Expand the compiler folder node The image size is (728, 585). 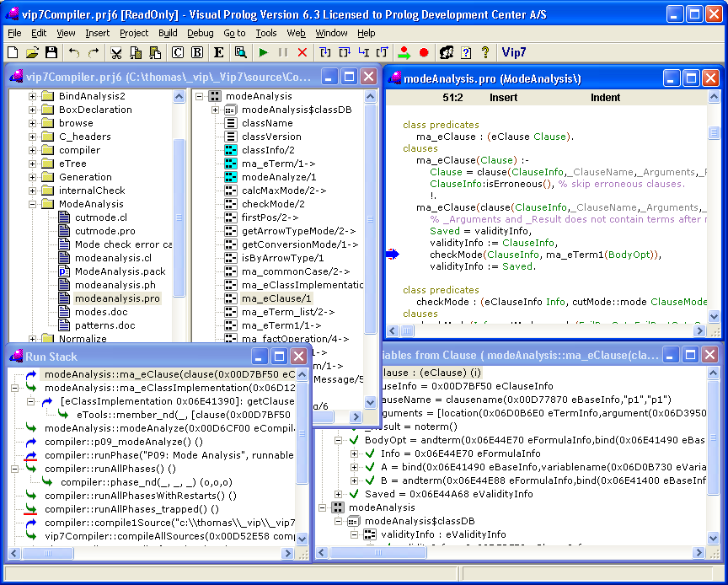click(32, 151)
